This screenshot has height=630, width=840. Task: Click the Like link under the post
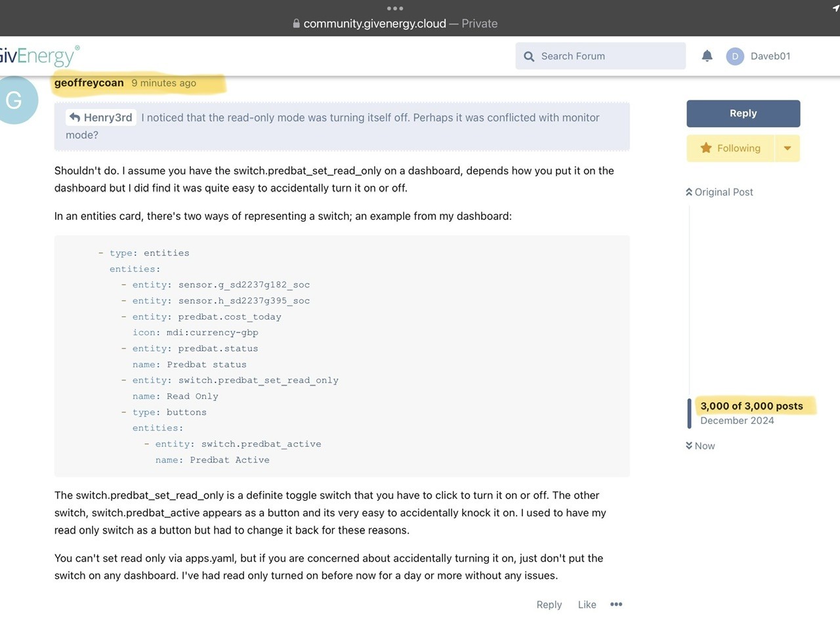pyautogui.click(x=587, y=604)
